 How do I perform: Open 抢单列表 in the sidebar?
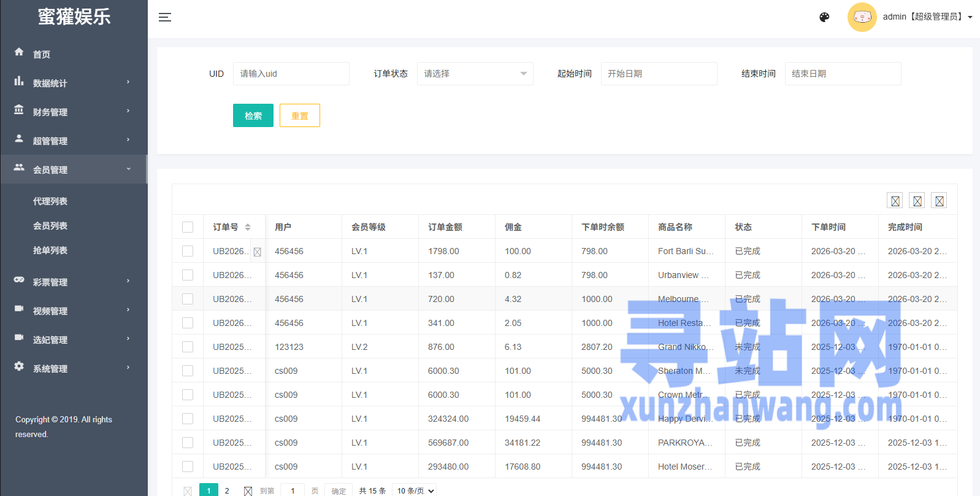[x=50, y=250]
